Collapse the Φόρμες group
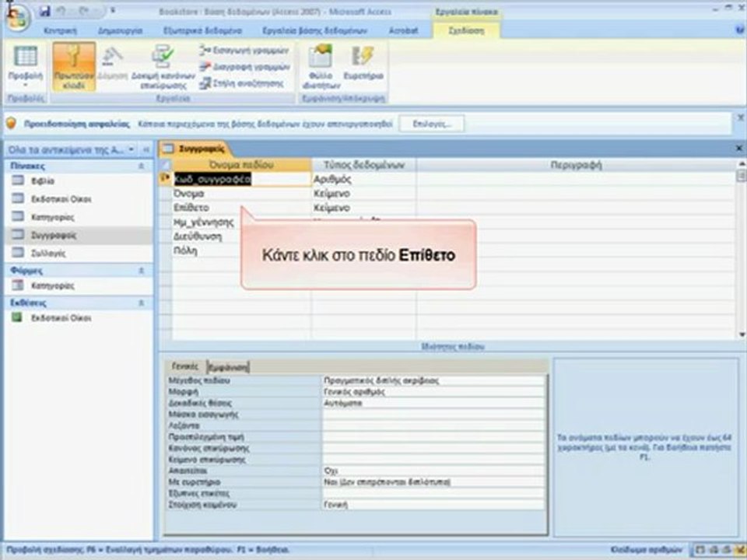 coord(141,271)
